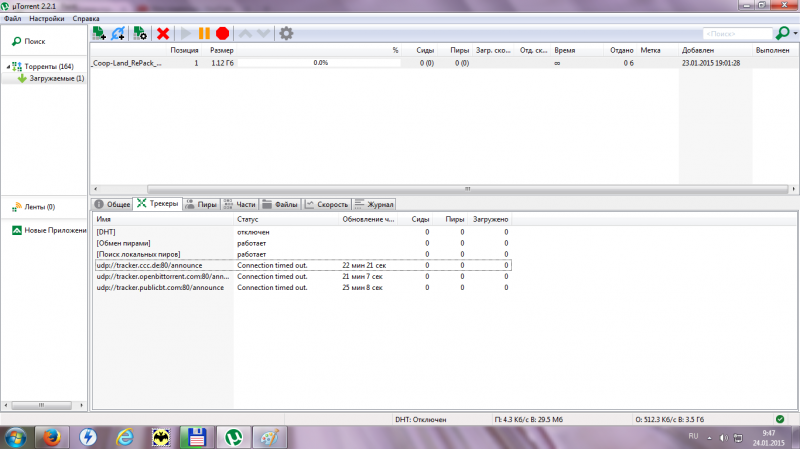800x449 pixels.
Task: Select the tracker.publicbt.com announce row
Action: pos(303,288)
